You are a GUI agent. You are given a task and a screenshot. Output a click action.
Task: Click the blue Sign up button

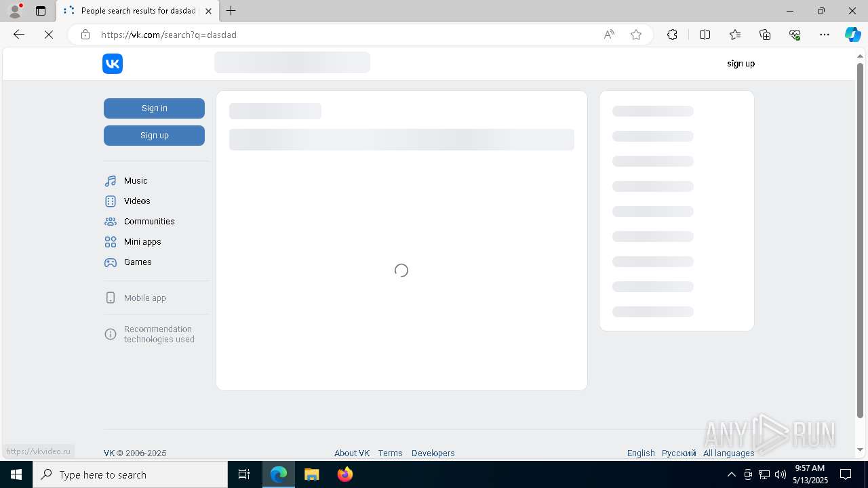154,136
